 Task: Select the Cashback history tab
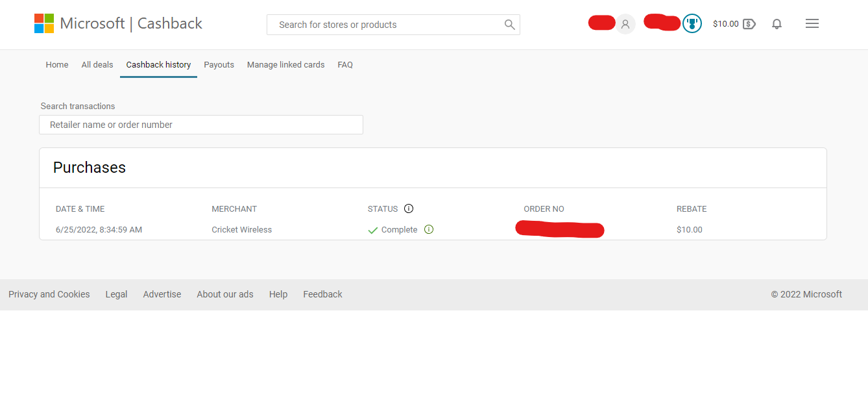(x=158, y=65)
